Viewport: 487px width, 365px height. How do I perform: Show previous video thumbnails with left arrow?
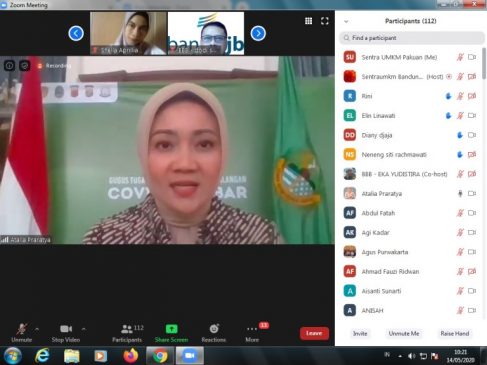click(x=76, y=33)
